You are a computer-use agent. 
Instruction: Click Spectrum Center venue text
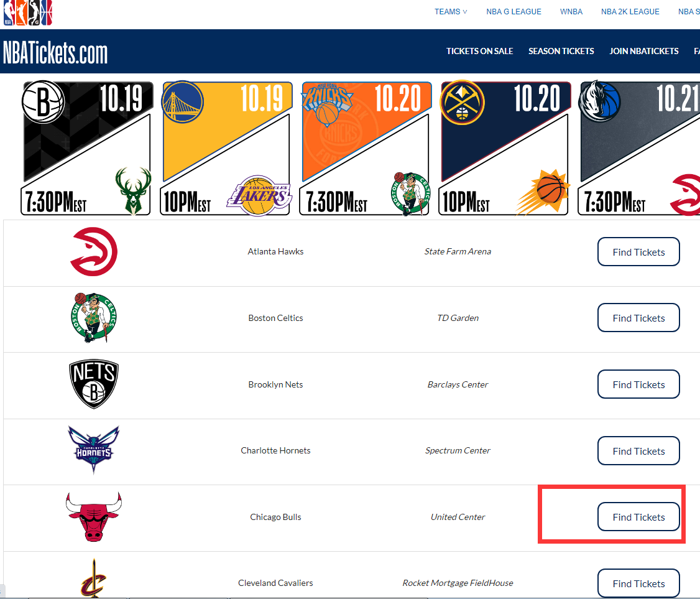(458, 451)
